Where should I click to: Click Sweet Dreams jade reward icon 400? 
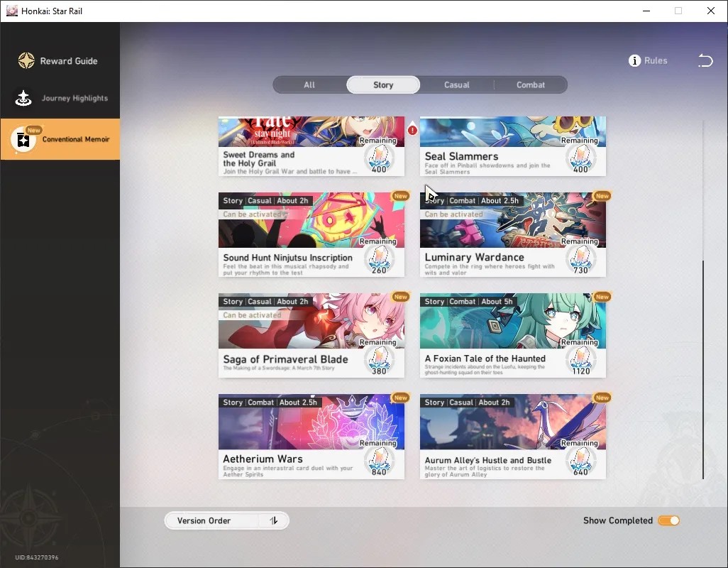click(380, 159)
